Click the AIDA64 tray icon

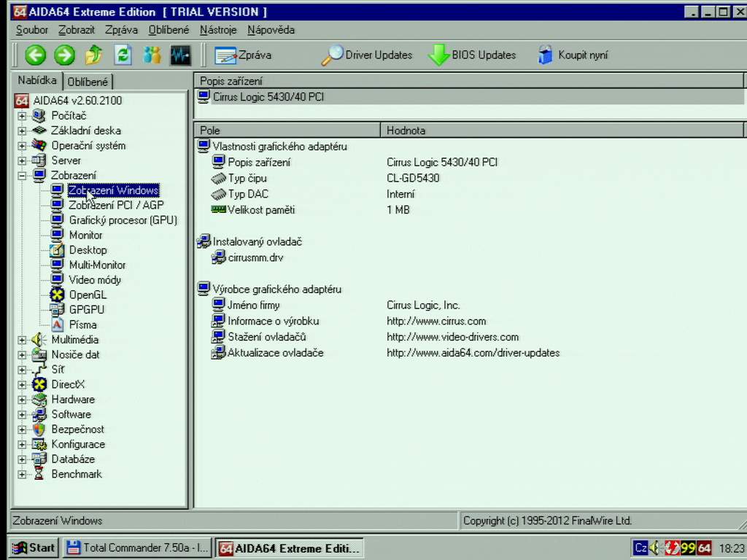tap(705, 548)
